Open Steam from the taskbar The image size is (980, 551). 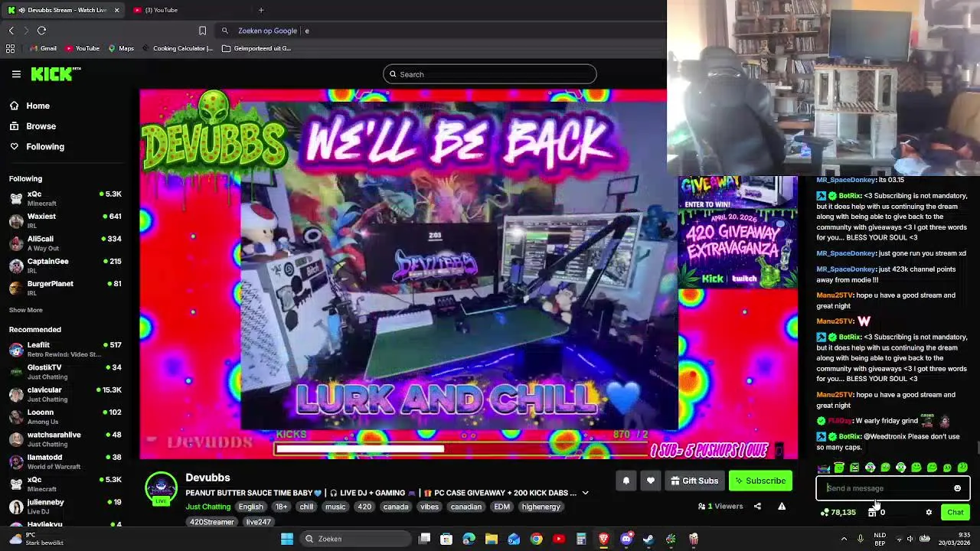point(648,539)
